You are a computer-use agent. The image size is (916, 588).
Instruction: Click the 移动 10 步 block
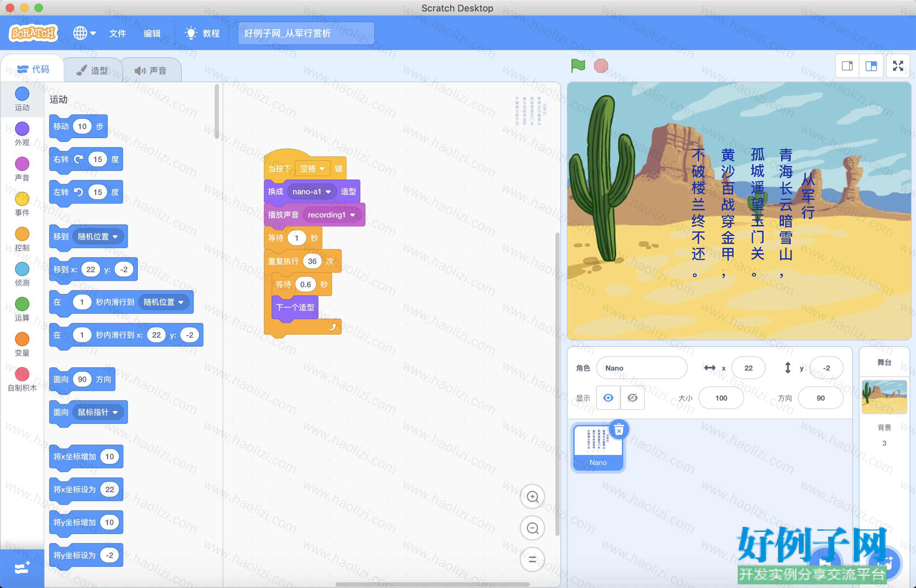[78, 126]
